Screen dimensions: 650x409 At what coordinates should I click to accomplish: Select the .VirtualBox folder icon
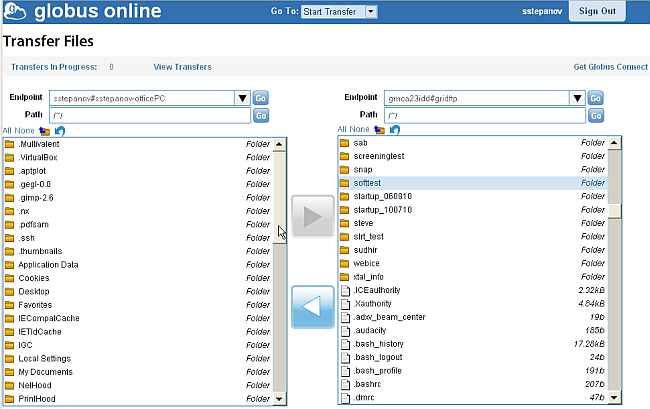[9, 157]
